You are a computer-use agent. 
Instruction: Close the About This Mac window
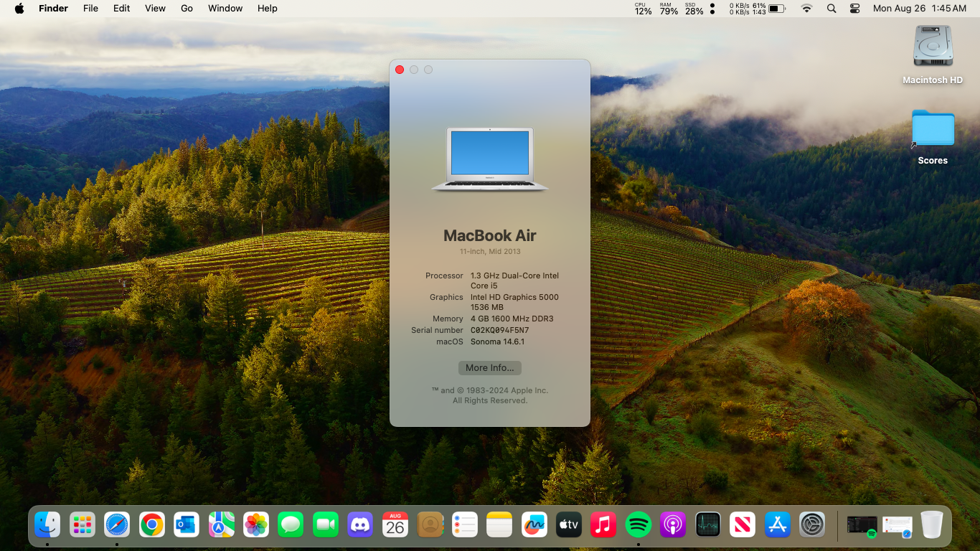[x=400, y=70]
